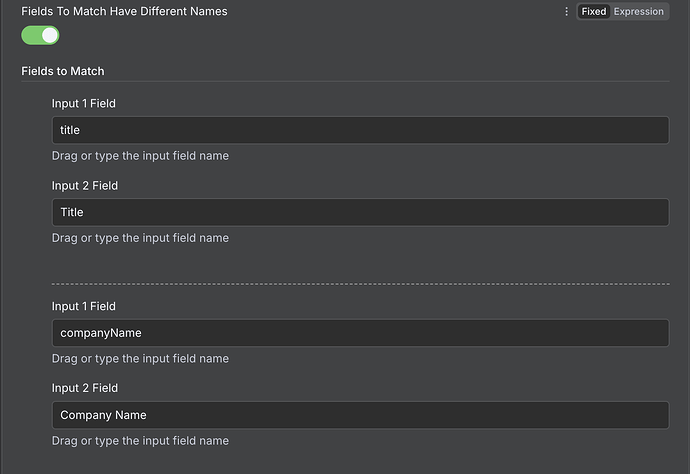Viewport: 690px width, 474px height.
Task: Click the Input 1 Field label above "companyName"
Action: pyautogui.click(x=84, y=306)
